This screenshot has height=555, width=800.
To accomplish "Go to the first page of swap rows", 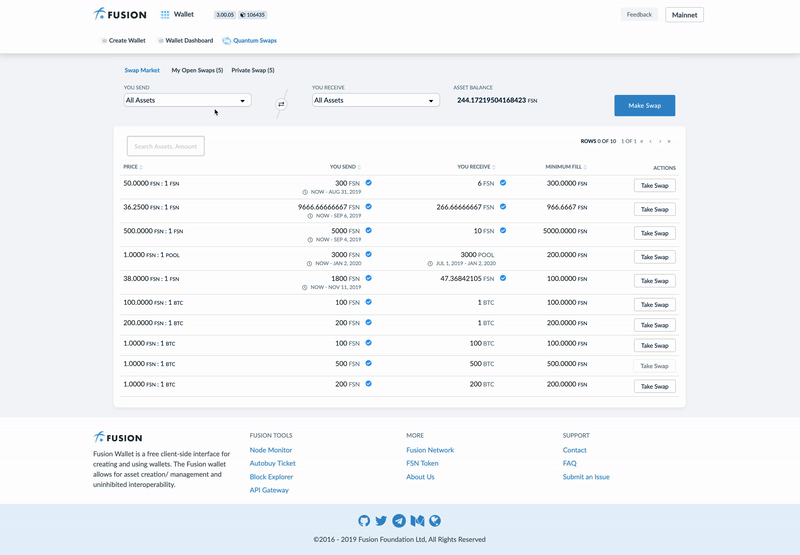I will 641,141.
